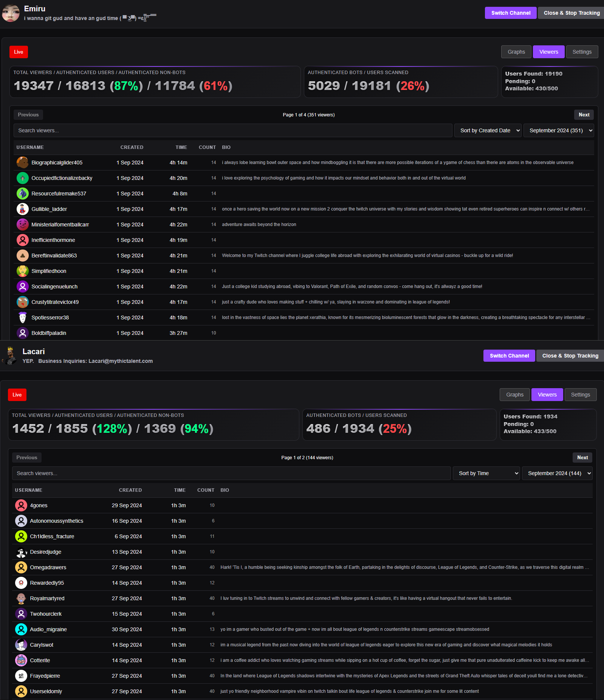Open September 2024 (144) month dropdown
The image size is (604, 700).
click(557, 473)
